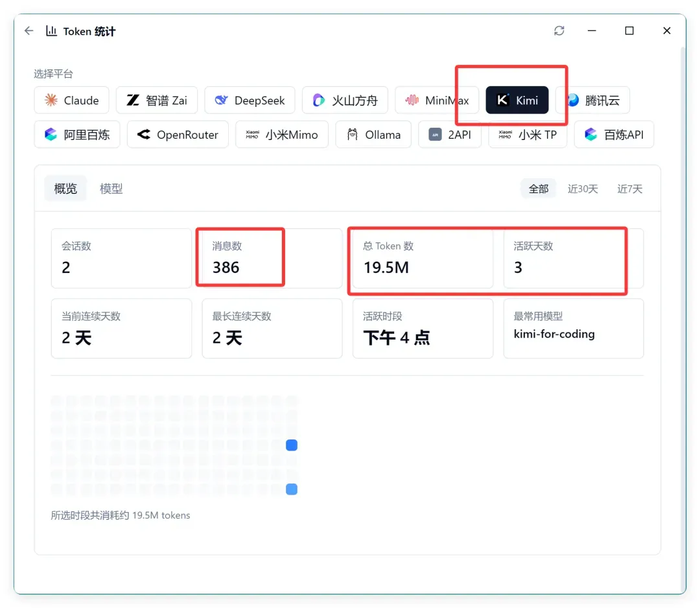Screen dimensions: 700x608
Task: Select the Claude platform
Action: (71, 100)
